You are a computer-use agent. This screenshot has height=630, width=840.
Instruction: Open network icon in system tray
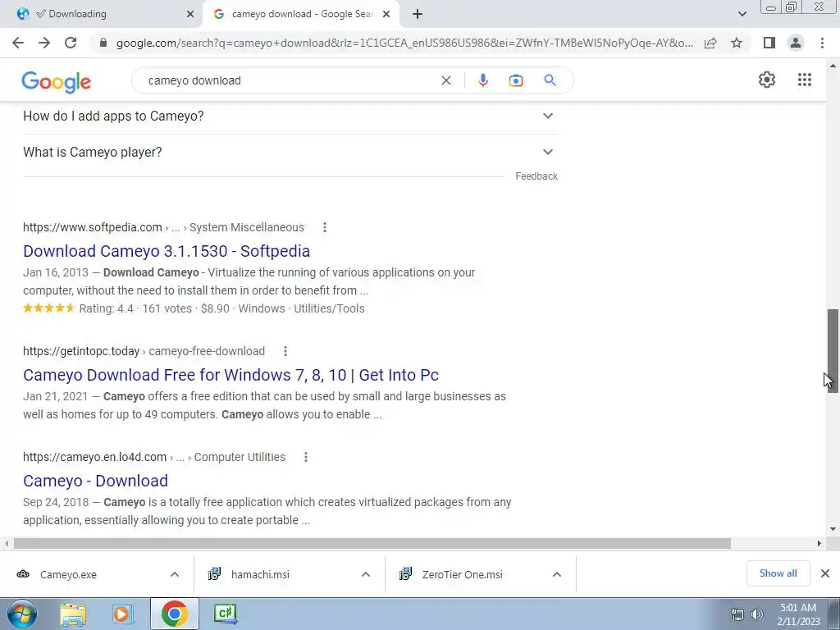(737, 614)
